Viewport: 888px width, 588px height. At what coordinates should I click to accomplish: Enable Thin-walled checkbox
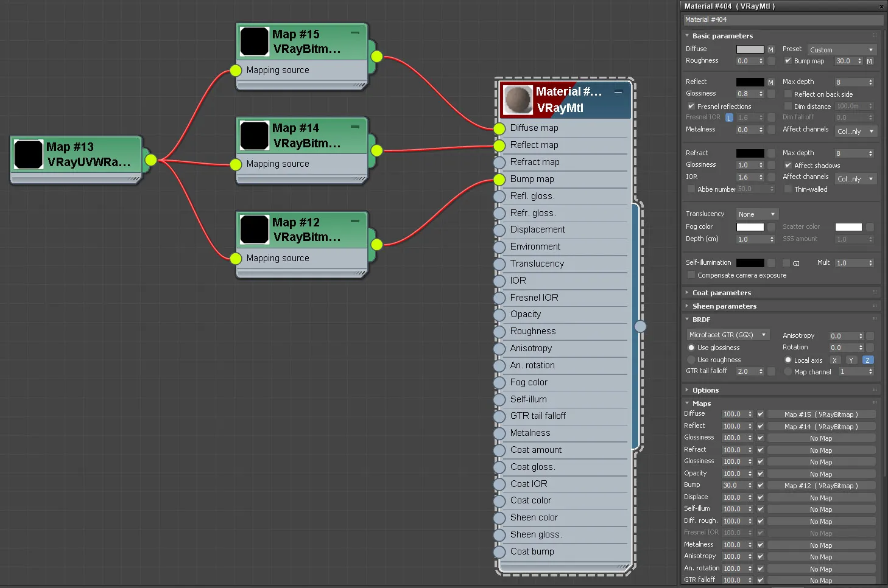(788, 189)
